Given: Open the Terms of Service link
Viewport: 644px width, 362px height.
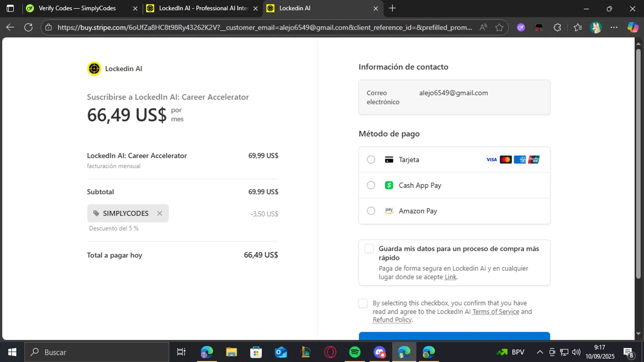Looking at the screenshot, I should 495,312.
